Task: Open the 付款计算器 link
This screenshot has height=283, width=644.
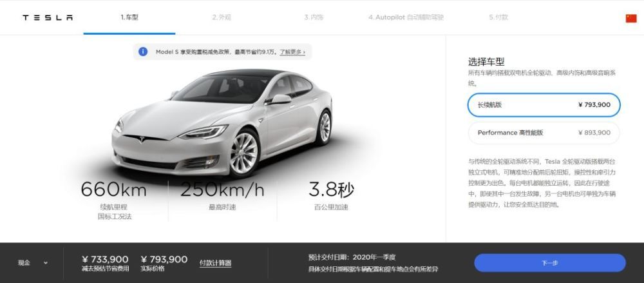Action: 215,263
